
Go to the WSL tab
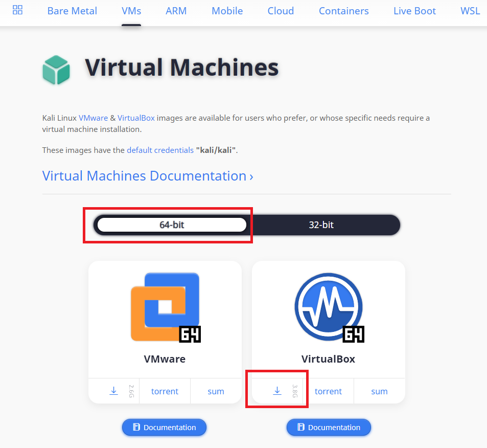[x=470, y=11]
